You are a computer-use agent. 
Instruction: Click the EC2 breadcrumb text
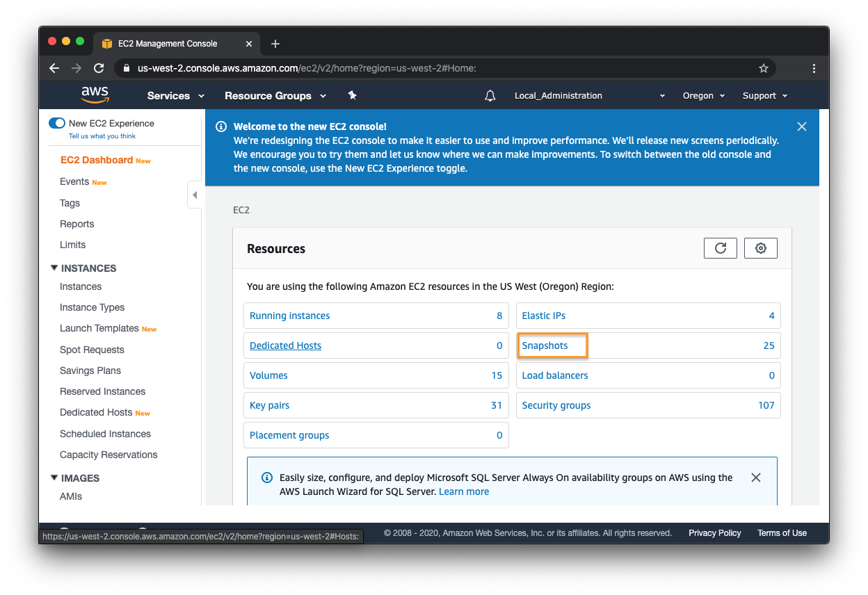[241, 209]
